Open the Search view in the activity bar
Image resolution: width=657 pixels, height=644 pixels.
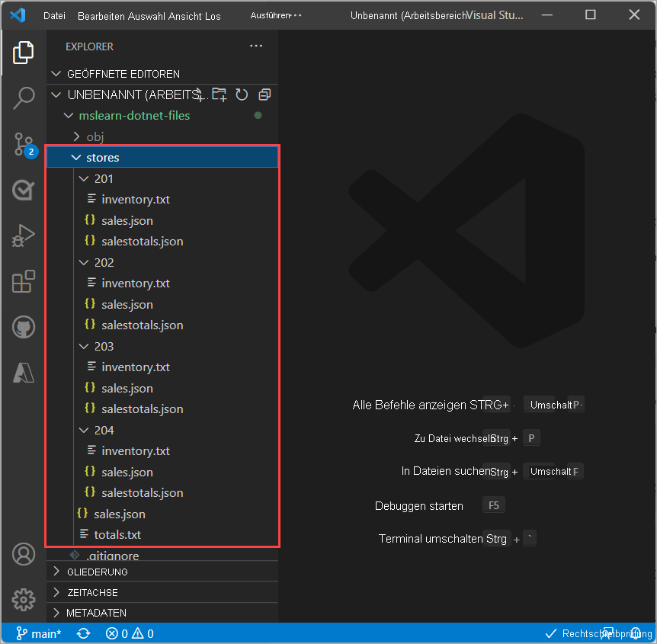24,98
